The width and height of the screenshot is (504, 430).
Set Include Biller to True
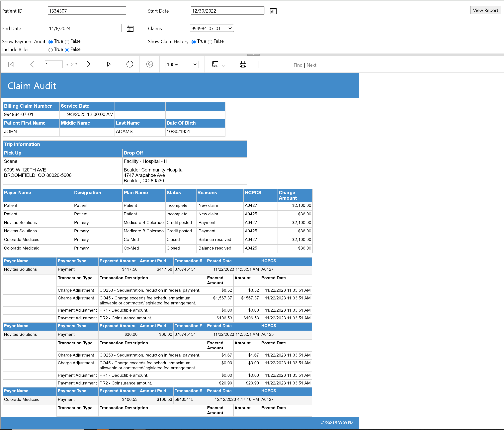[51, 50]
